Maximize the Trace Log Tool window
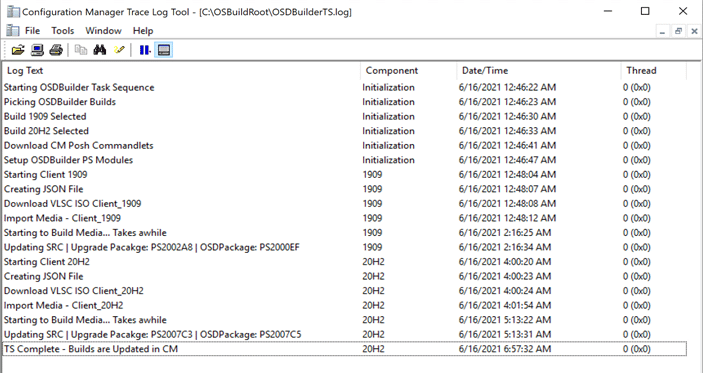The image size is (703, 373). point(645,11)
